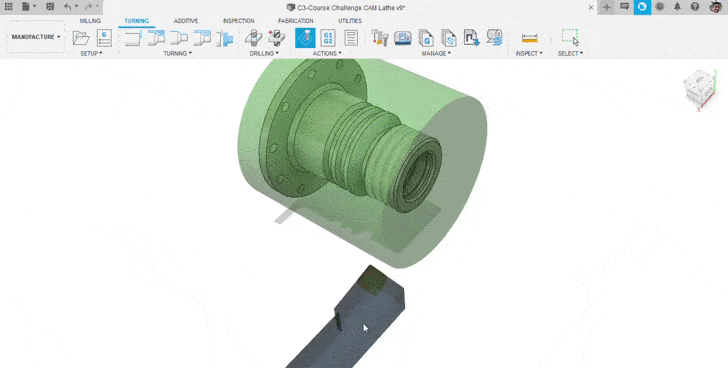This screenshot has width=728, height=368.
Task: Click the Measure ruler icon
Action: [x=529, y=38]
